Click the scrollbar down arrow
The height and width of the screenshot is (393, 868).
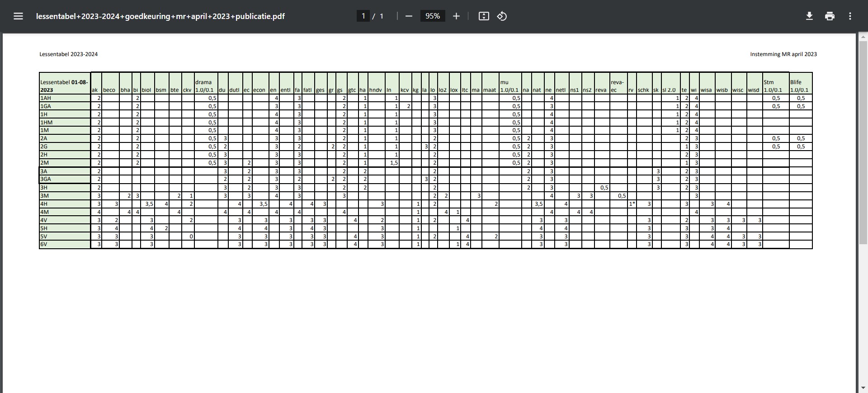[x=863, y=388]
